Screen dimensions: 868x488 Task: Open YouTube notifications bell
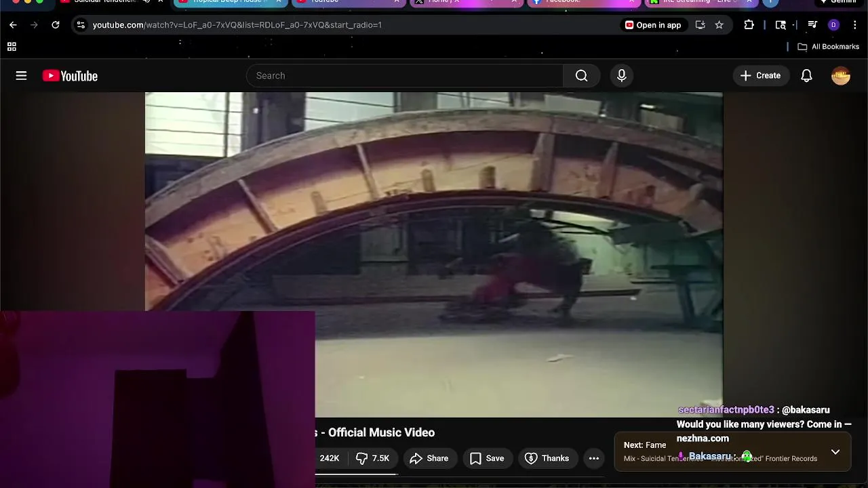pos(806,76)
